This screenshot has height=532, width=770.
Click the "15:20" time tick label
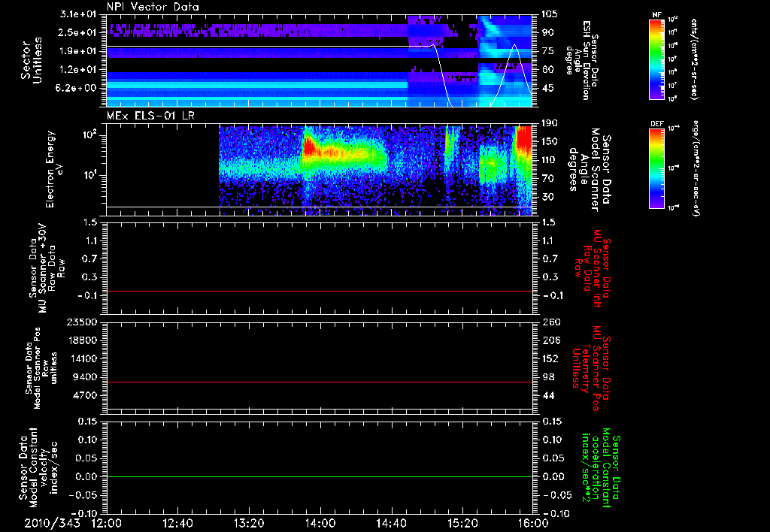tap(462, 523)
